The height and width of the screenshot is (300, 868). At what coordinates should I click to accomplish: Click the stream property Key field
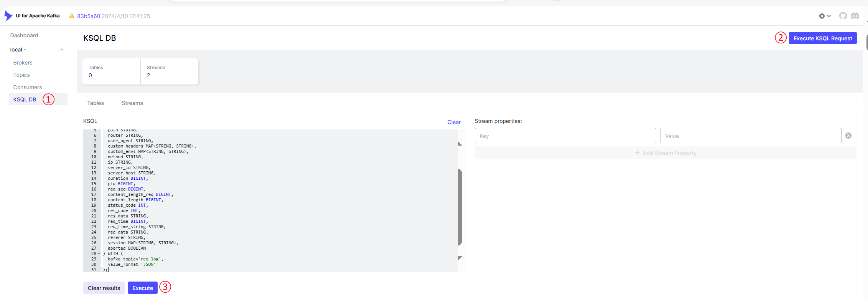click(565, 136)
